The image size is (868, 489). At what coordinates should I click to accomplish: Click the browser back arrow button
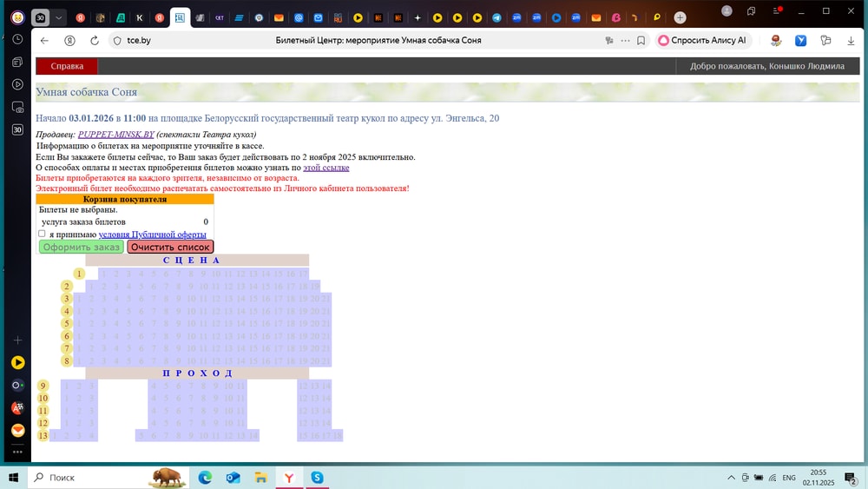click(x=44, y=41)
